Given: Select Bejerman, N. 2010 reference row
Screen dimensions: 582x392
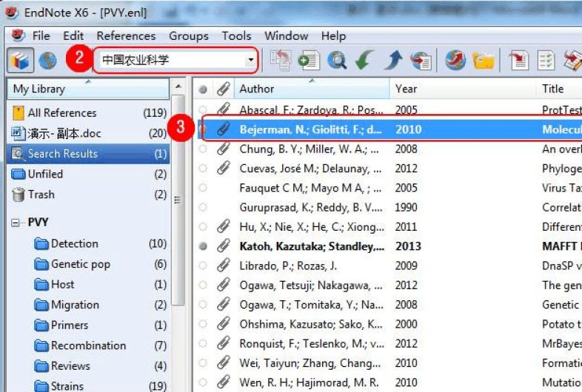Looking at the screenshot, I should [391, 129].
